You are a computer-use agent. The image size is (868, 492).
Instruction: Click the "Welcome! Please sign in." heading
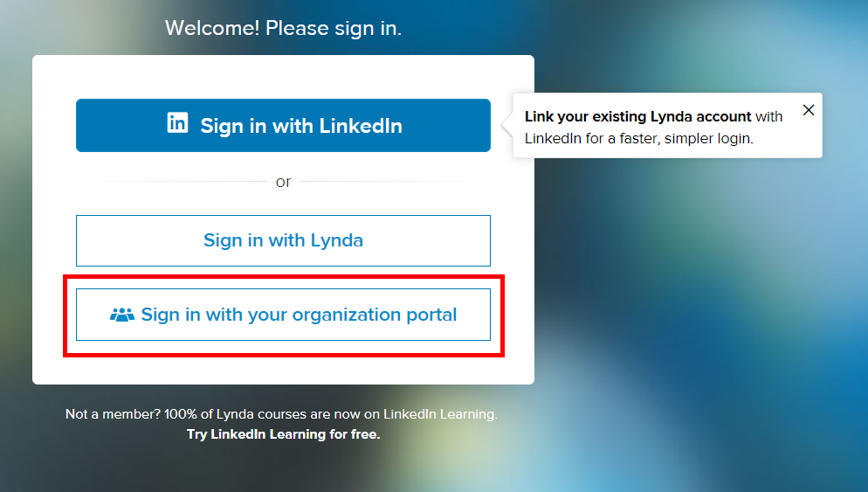click(283, 28)
